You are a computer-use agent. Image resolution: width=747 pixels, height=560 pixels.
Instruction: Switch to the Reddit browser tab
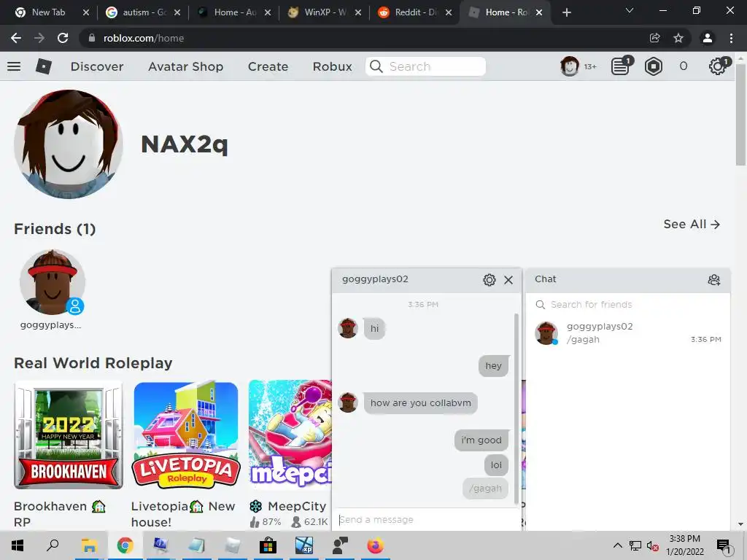tap(414, 12)
